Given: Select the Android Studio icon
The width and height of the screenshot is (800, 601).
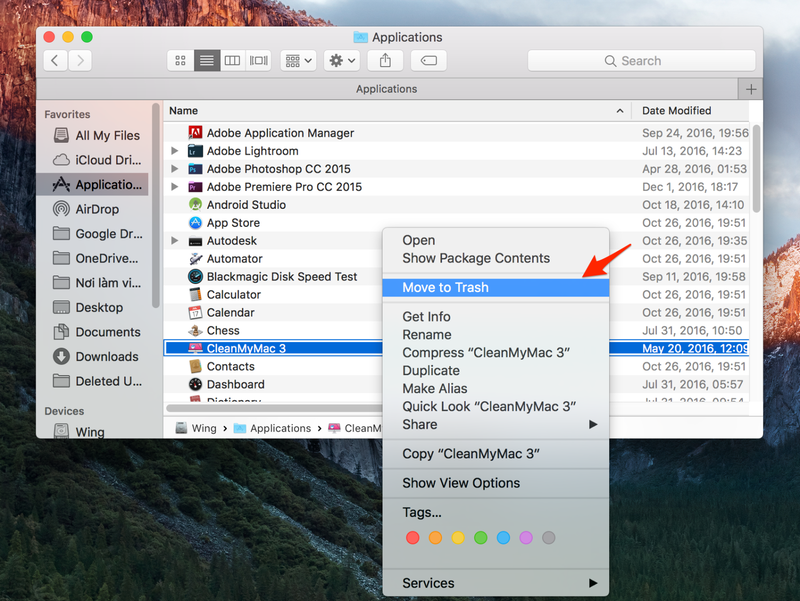Looking at the screenshot, I should (195, 204).
